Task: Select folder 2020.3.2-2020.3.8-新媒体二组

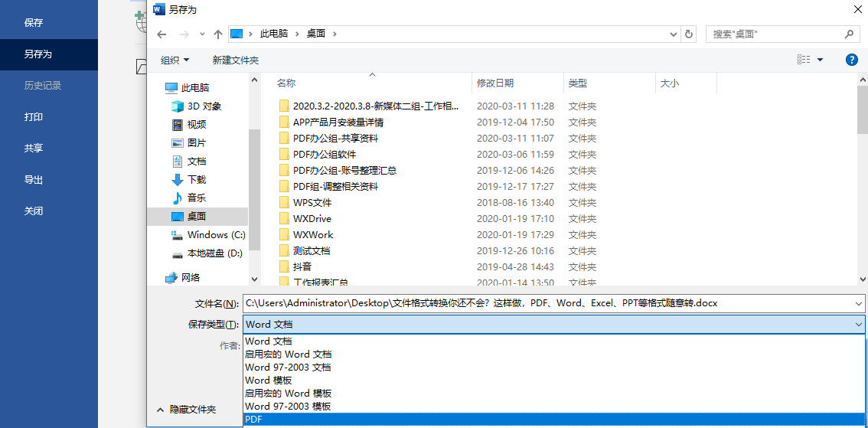Action: click(x=369, y=106)
